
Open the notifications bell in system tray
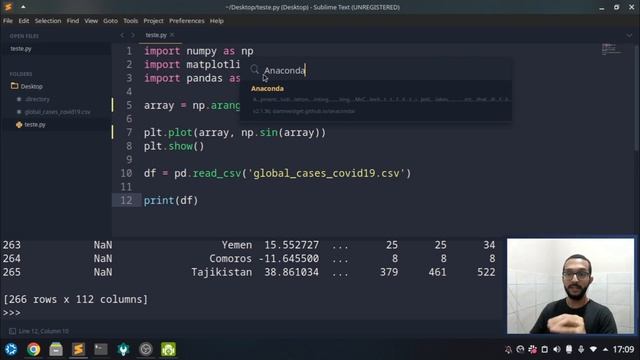tap(508, 350)
